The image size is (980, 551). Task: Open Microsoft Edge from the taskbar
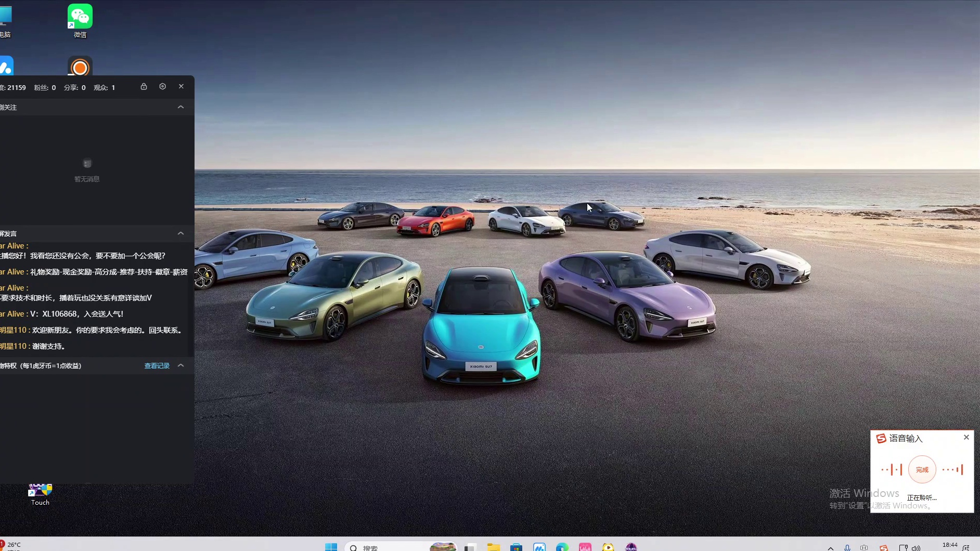coord(562,547)
